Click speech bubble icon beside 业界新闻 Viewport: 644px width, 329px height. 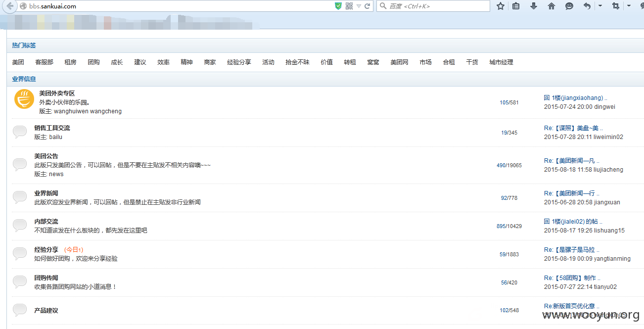20,197
